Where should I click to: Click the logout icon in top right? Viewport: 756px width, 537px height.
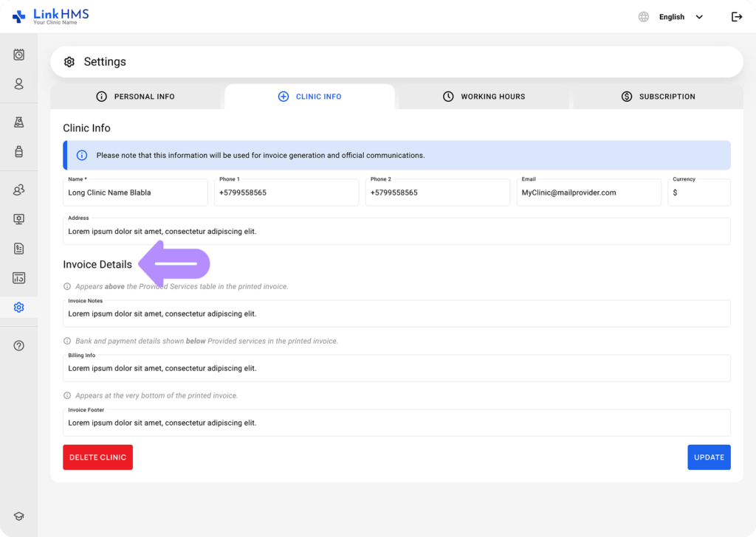point(736,16)
